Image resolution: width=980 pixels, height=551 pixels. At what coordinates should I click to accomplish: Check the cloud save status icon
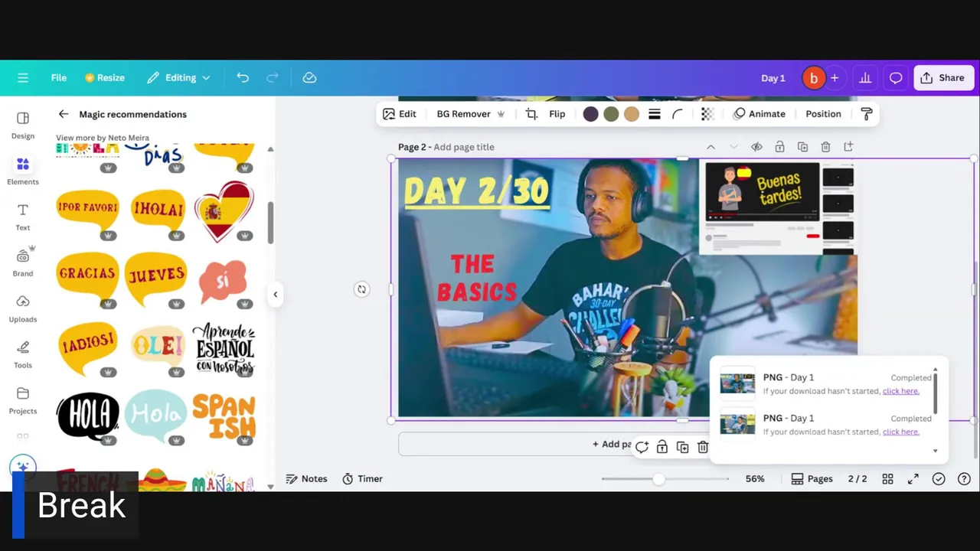click(309, 77)
